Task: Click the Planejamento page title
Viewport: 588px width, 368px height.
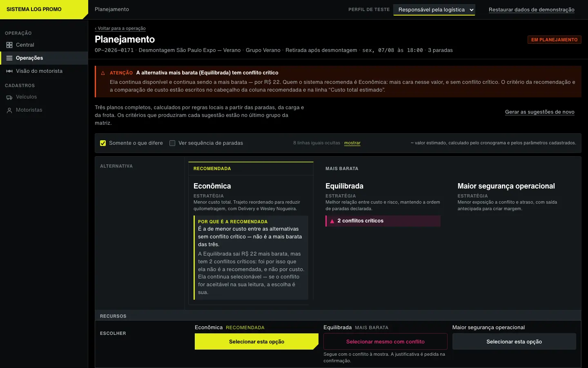Action: coord(125,39)
